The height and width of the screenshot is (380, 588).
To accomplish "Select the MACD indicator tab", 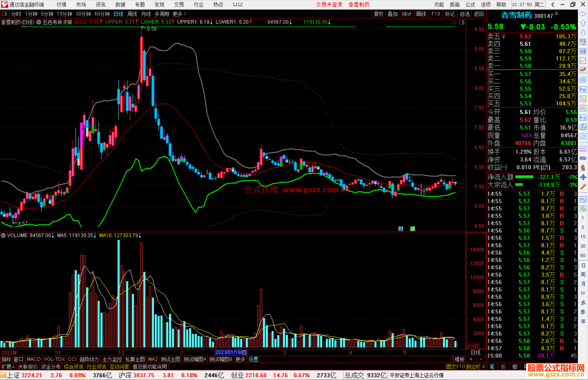I will pyautogui.click(x=34, y=359).
